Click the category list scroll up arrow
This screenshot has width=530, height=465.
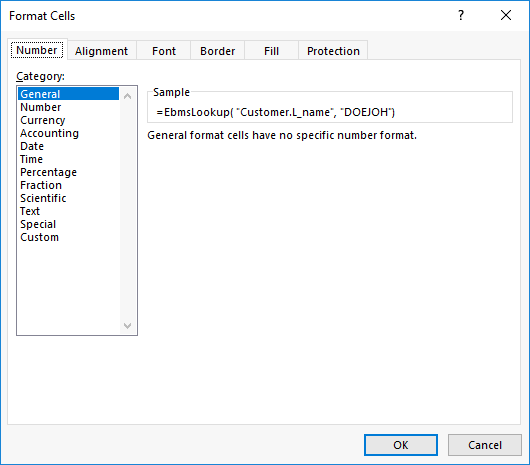[x=127, y=96]
